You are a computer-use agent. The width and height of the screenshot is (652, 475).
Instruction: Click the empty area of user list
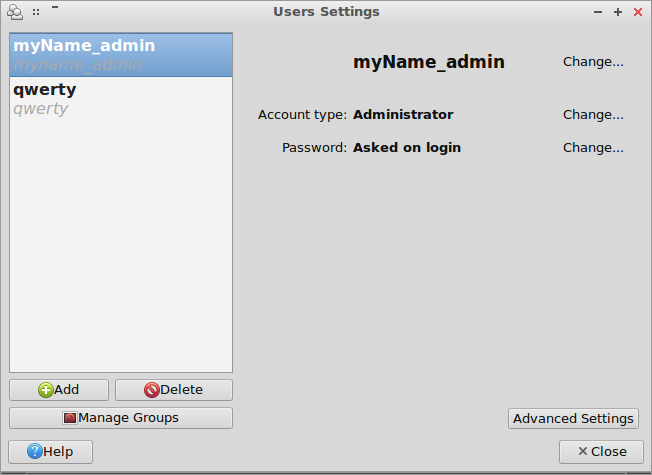pyautogui.click(x=121, y=245)
